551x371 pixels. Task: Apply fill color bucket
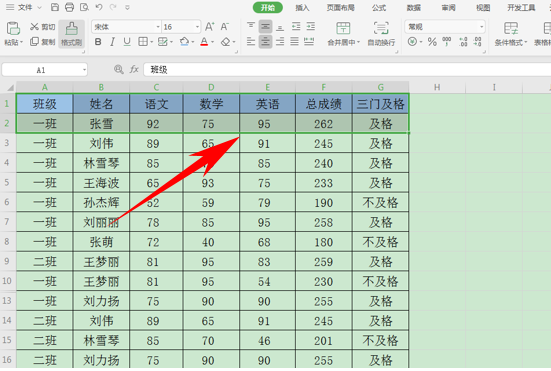184,42
